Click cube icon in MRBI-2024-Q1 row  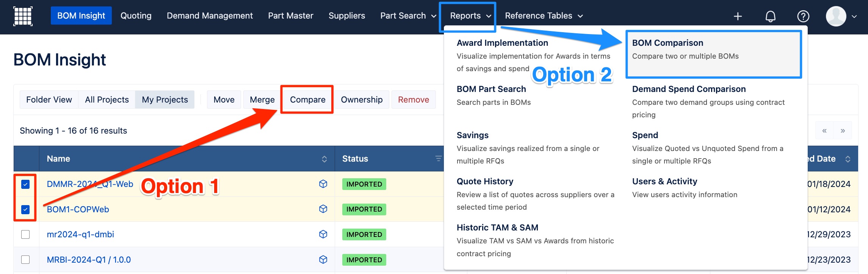coord(323,260)
